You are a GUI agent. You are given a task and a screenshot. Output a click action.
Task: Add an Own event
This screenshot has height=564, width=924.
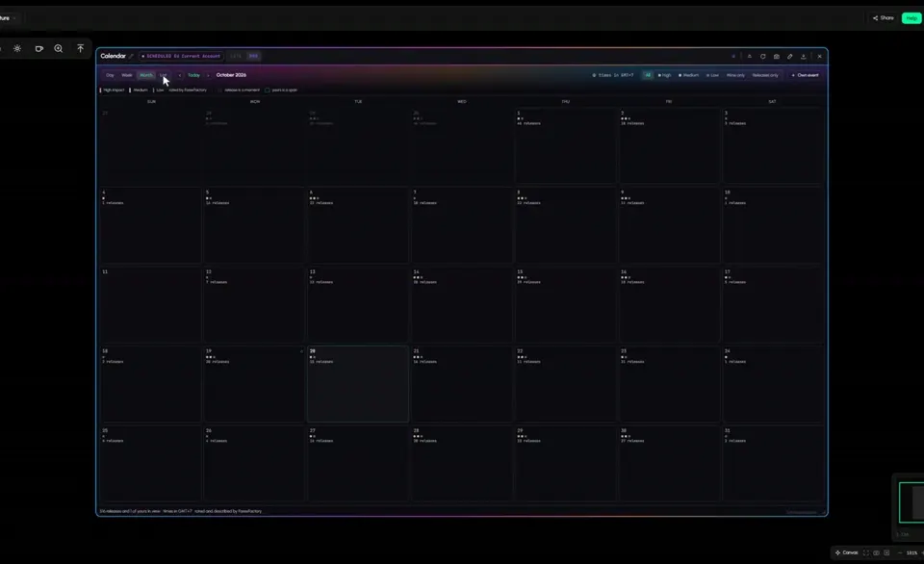tap(805, 75)
